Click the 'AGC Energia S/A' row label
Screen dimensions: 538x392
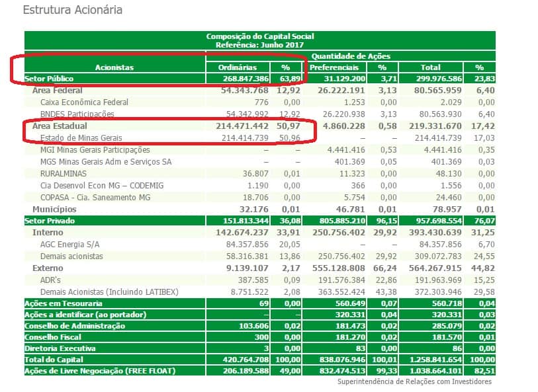[71, 245]
